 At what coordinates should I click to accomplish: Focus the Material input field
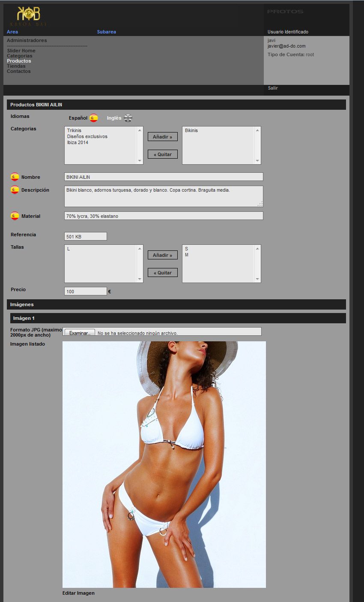pos(164,216)
